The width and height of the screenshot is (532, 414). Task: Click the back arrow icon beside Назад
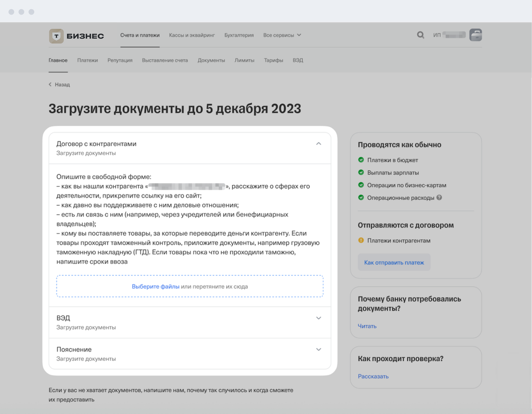tap(50, 85)
